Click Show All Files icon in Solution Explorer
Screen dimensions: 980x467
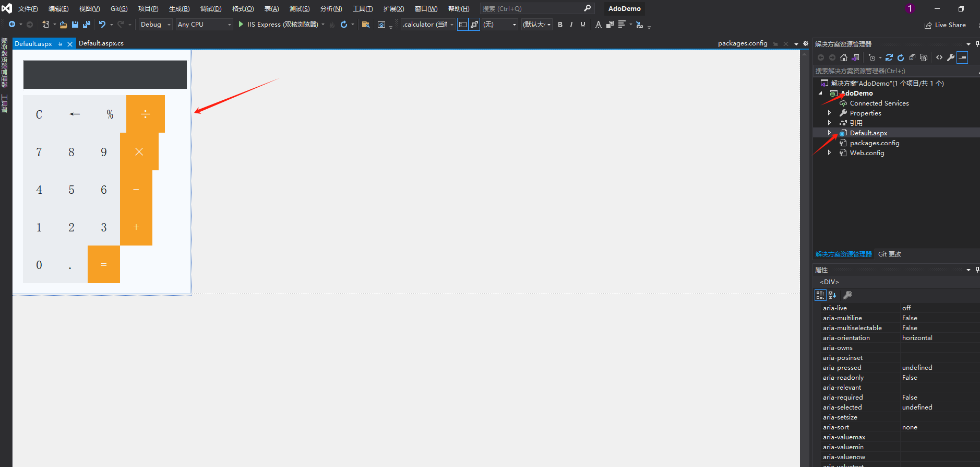coord(924,57)
